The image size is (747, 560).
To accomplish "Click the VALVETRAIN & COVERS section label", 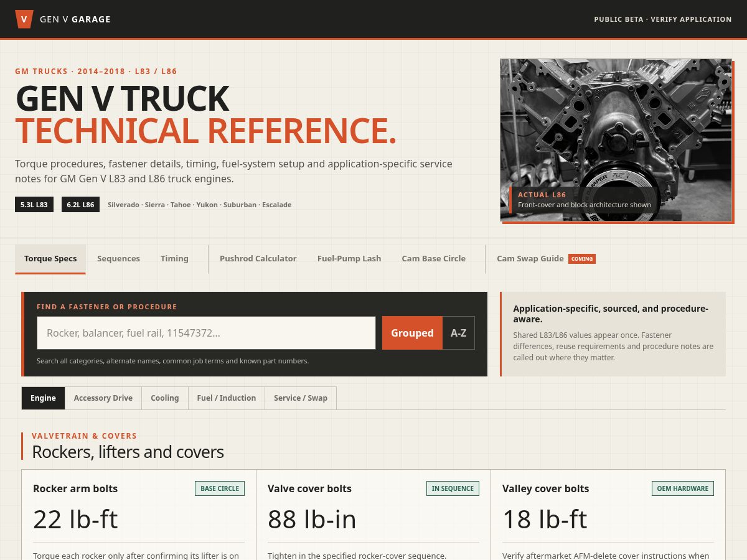I will pyautogui.click(x=84, y=436).
